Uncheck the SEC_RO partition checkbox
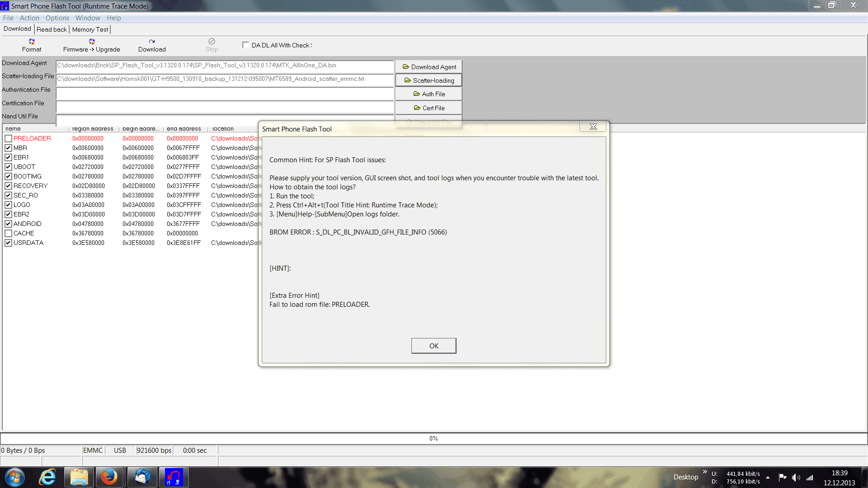Image resolution: width=868 pixels, height=488 pixels. point(8,196)
